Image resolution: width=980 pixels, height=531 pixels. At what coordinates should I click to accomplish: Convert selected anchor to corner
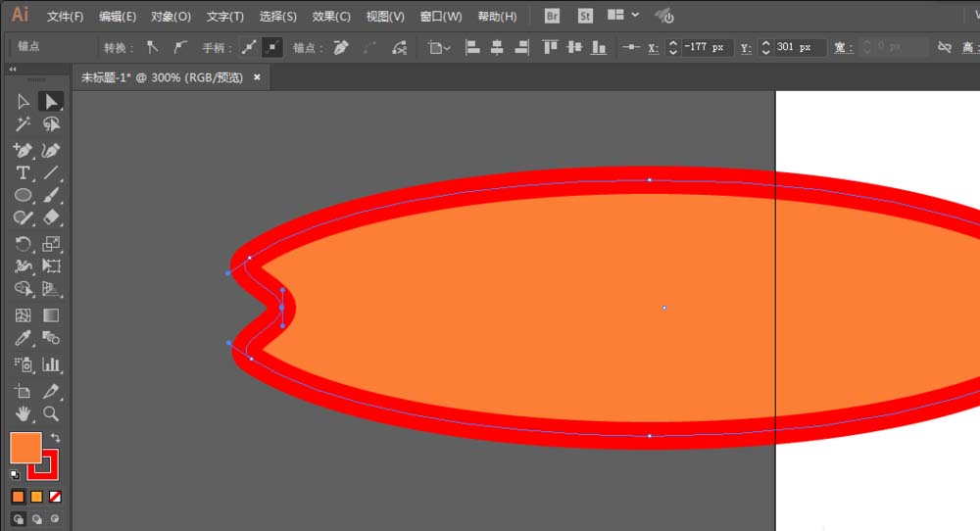[x=152, y=47]
